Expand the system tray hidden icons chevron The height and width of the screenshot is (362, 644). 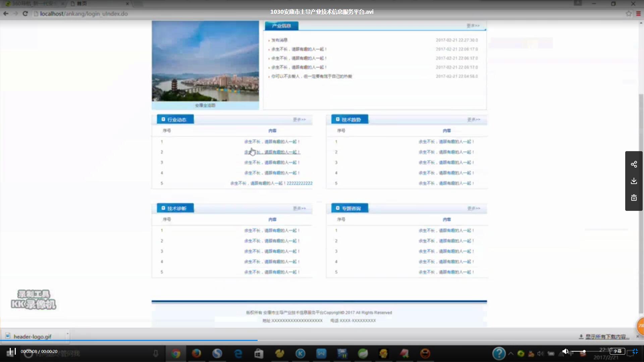pyautogui.click(x=511, y=353)
